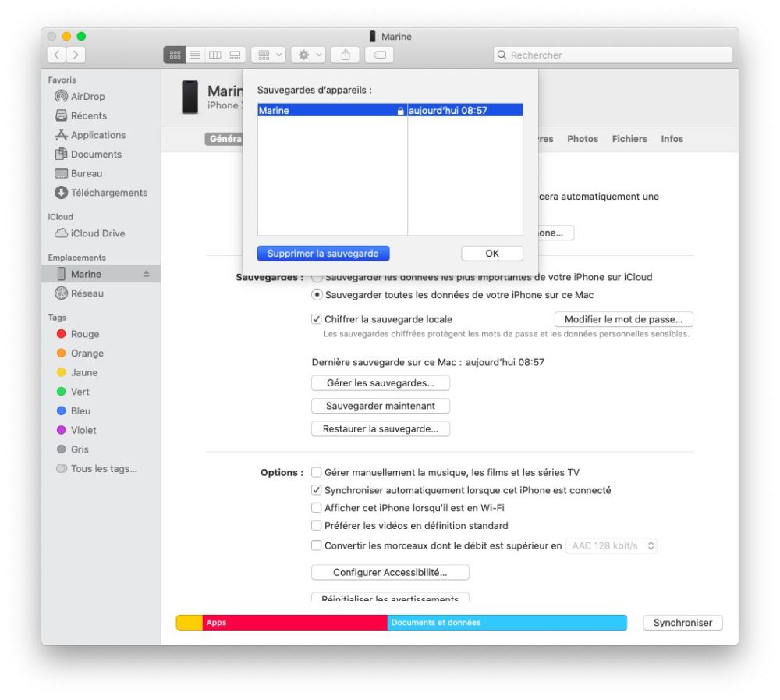Go forward with the right chevron
The width and height of the screenshot is (780, 700).
point(76,55)
